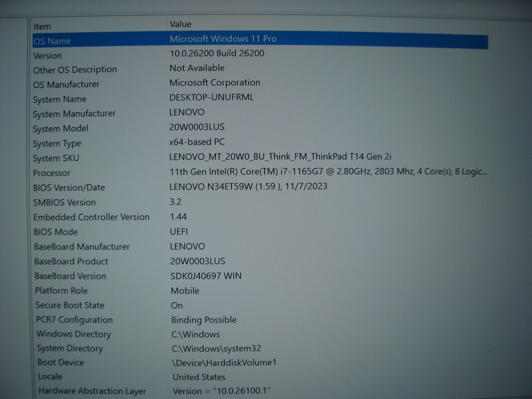Click 'C:\Windows' value
The image size is (532, 399).
pyautogui.click(x=196, y=334)
